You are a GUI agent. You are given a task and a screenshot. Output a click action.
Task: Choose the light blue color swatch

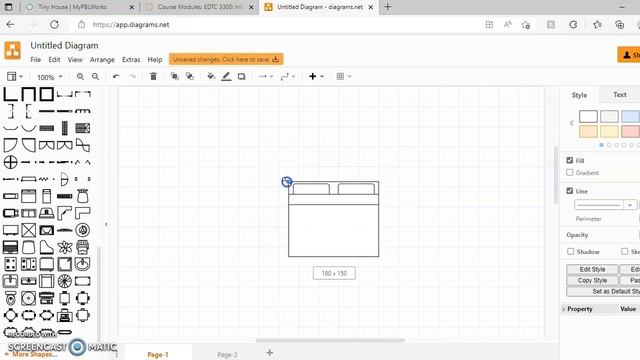(630, 116)
